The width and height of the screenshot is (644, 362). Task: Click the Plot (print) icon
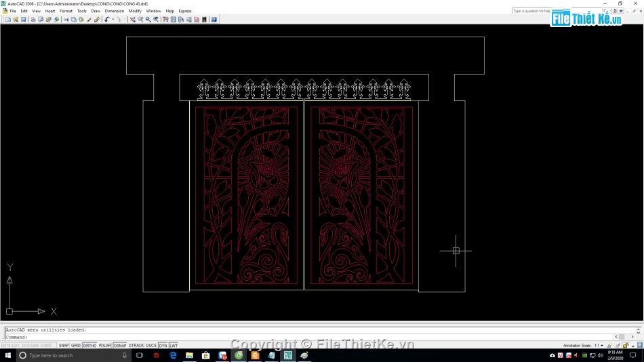click(33, 19)
